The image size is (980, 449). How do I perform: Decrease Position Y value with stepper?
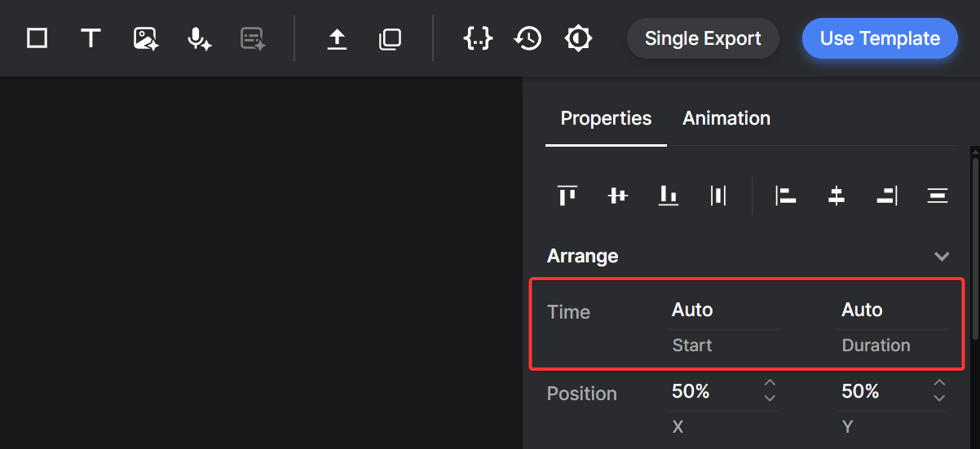tap(939, 398)
